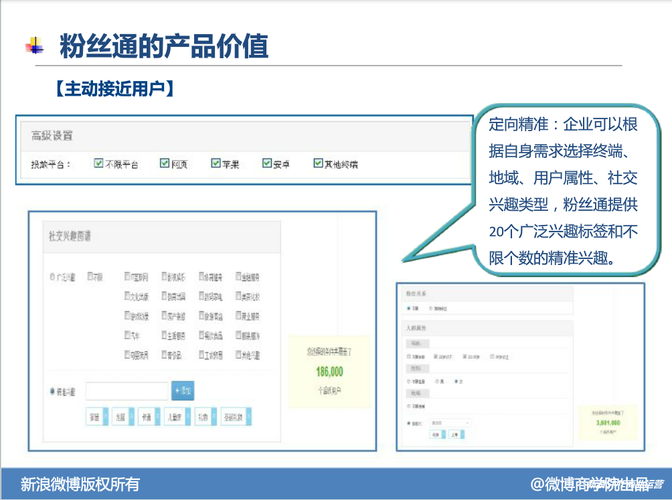Toggle the 不限平台 platform checkbox
Screen dimensions: 672x500
(x=99, y=163)
